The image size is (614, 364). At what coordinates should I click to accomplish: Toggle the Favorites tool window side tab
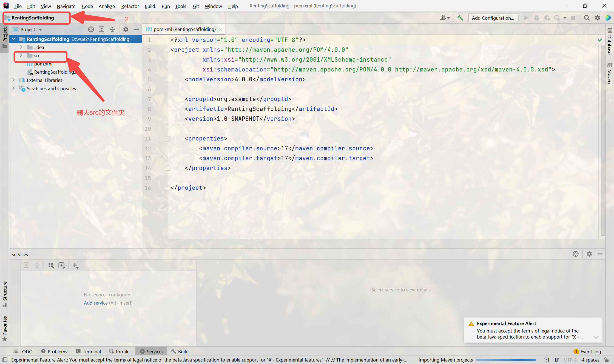click(x=5, y=328)
